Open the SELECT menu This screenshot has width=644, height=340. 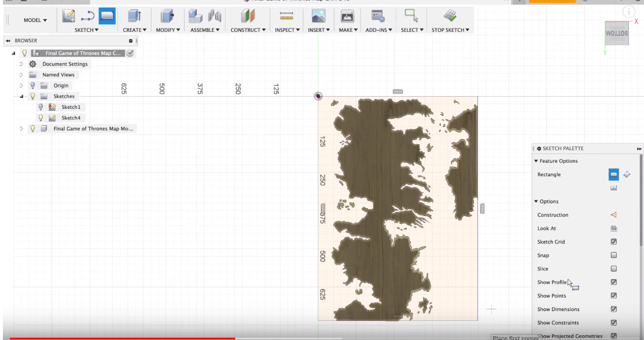412,30
